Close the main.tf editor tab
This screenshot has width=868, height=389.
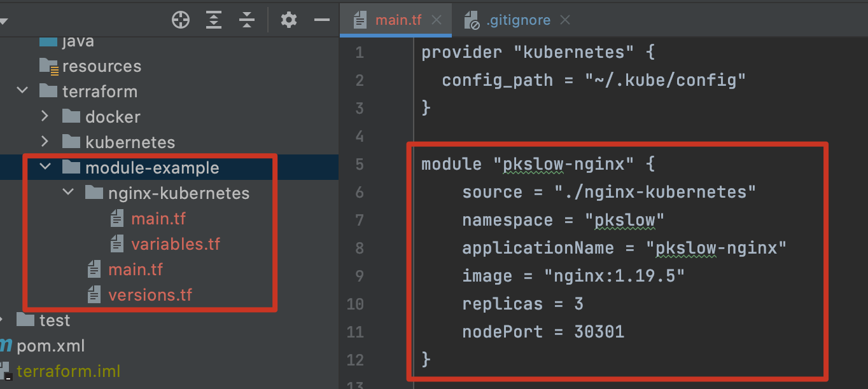pos(437,20)
